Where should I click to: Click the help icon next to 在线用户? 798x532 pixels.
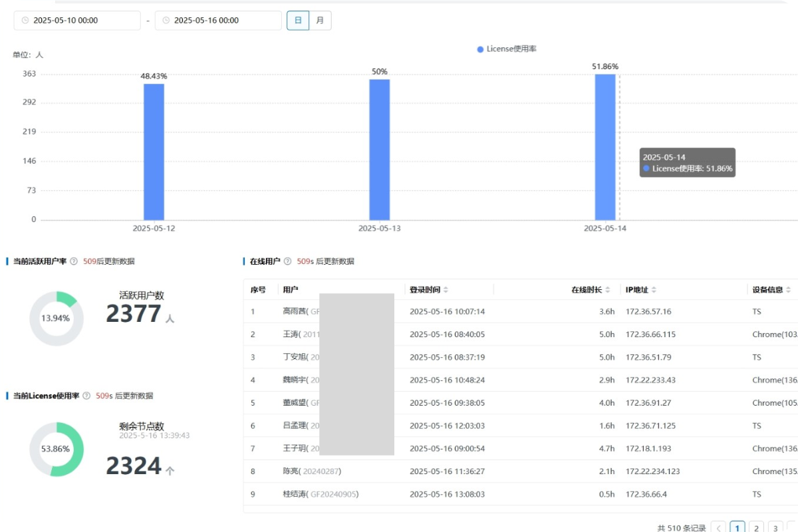287,261
